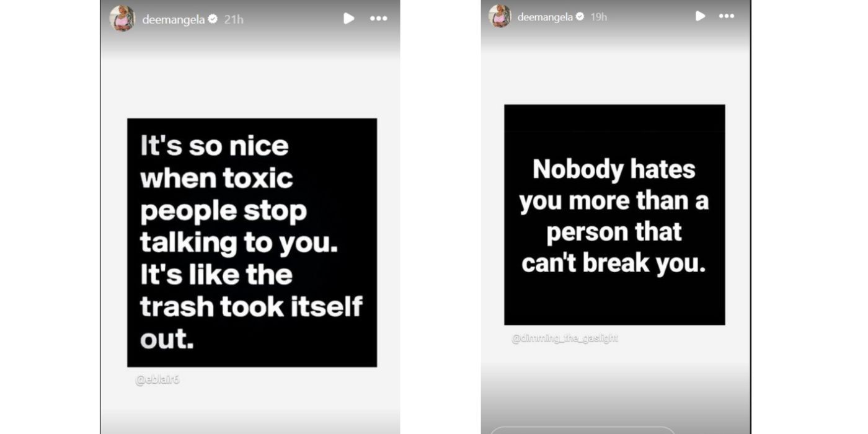Open three-dot menu on the 19h story
868x434 pixels.
click(x=727, y=16)
